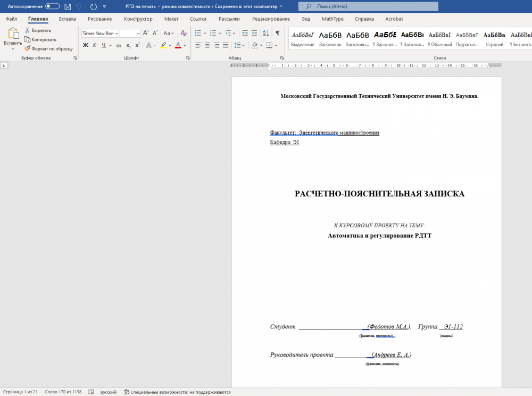The width and height of the screenshot is (532, 396).
Task: Toggle bold formatting (Ж)
Action: point(85,45)
